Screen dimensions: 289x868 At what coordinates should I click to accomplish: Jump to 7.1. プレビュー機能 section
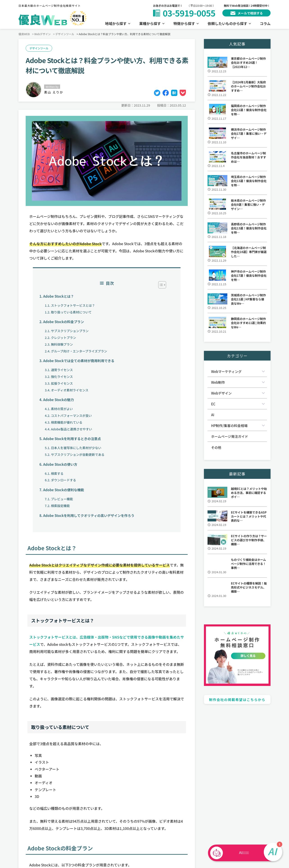59,499
